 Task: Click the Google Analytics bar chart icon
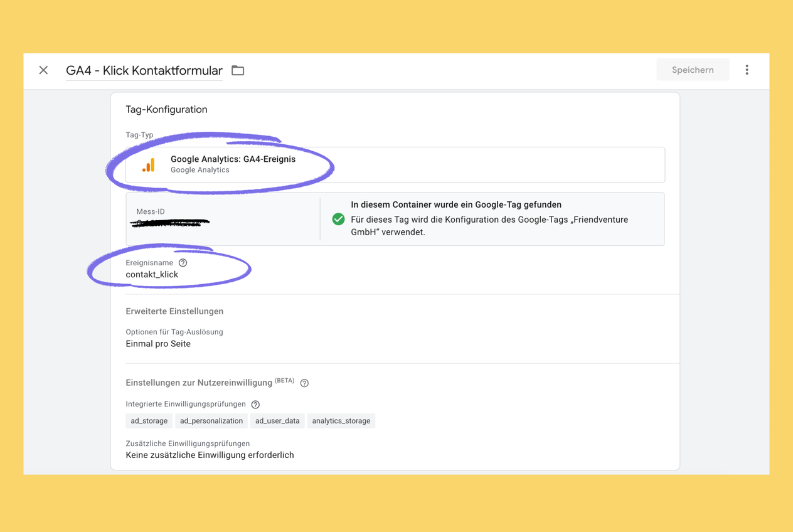tap(149, 165)
